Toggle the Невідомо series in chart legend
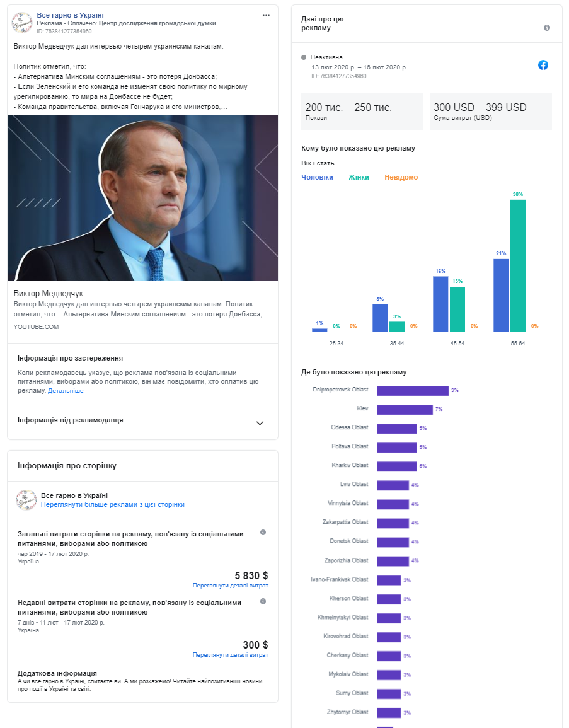Screen dimensions: 569x728 pyautogui.click(x=401, y=177)
